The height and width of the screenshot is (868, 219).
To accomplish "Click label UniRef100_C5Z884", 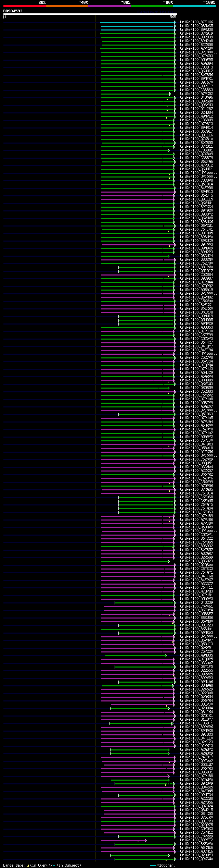I will click(196, 275).
